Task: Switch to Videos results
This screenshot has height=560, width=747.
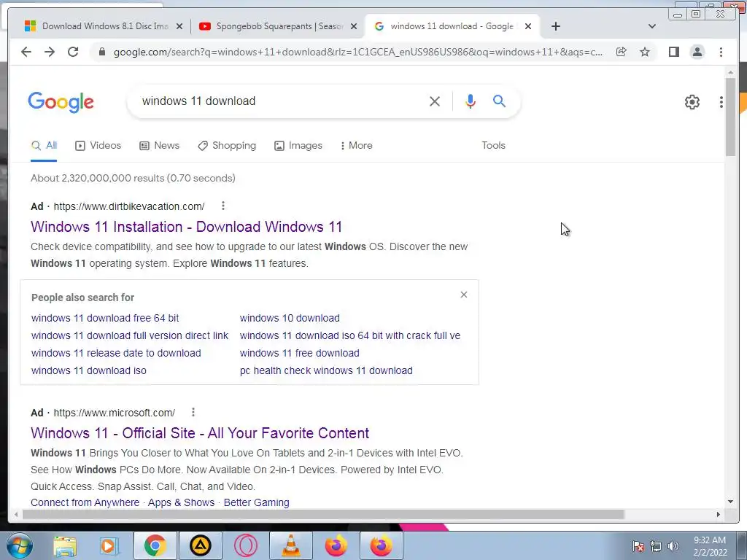Action: (98, 146)
